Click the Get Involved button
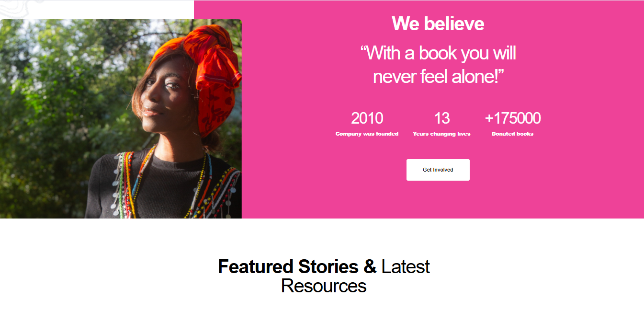644x311 pixels. tap(438, 170)
